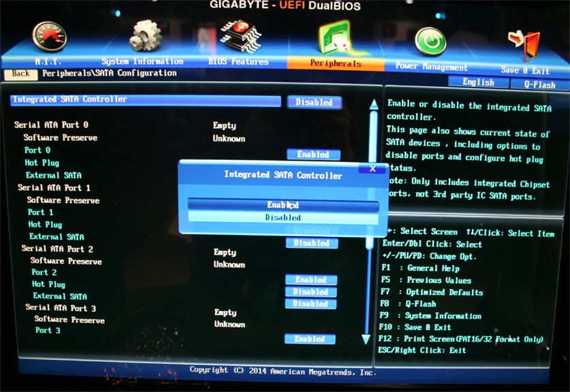
Task: Click the scroll-up arrow of the settings list
Action: coord(374,105)
